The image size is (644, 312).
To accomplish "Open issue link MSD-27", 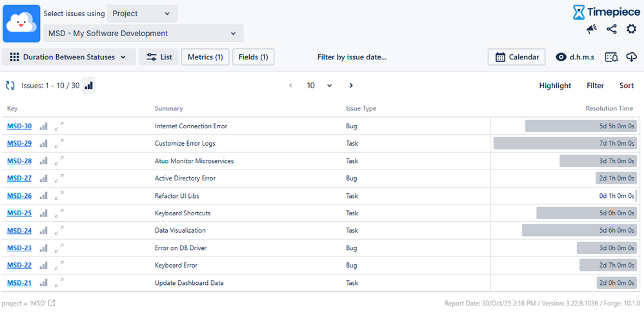I will tap(19, 178).
